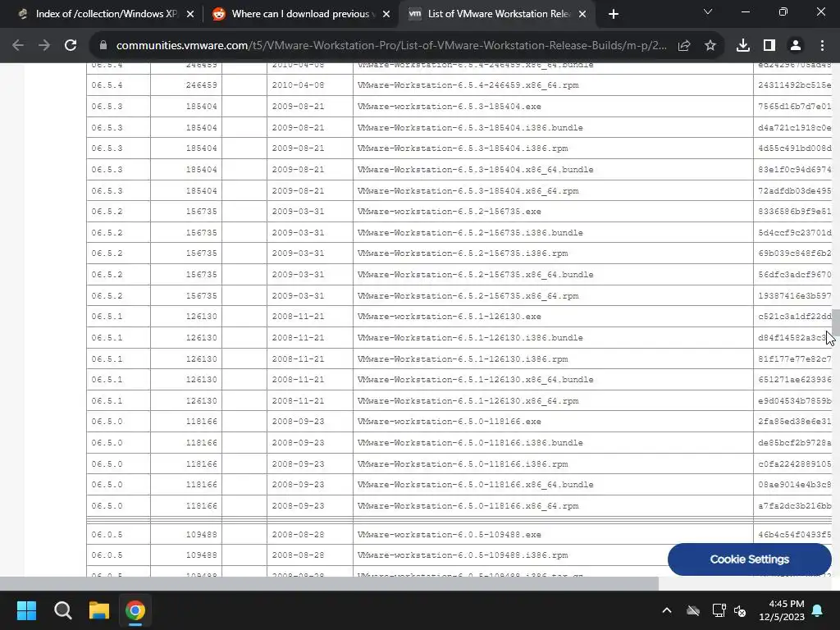Click the vertical page scrollbar thumb

pyautogui.click(x=836, y=322)
